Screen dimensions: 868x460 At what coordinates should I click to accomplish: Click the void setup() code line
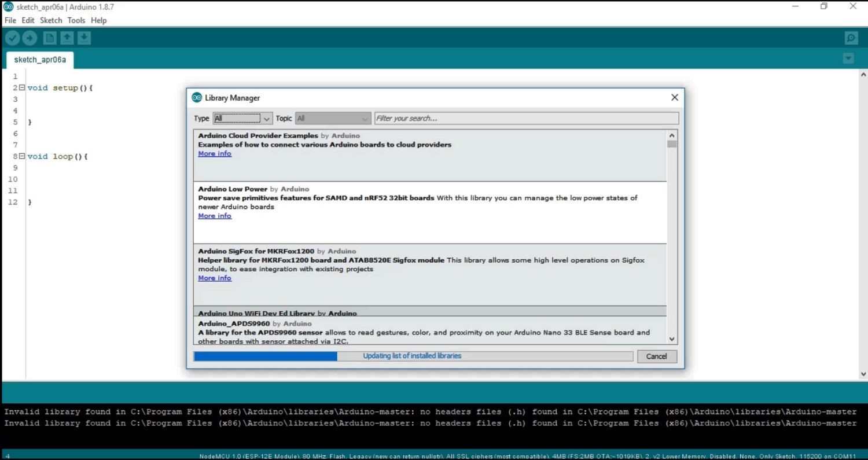pyautogui.click(x=60, y=88)
